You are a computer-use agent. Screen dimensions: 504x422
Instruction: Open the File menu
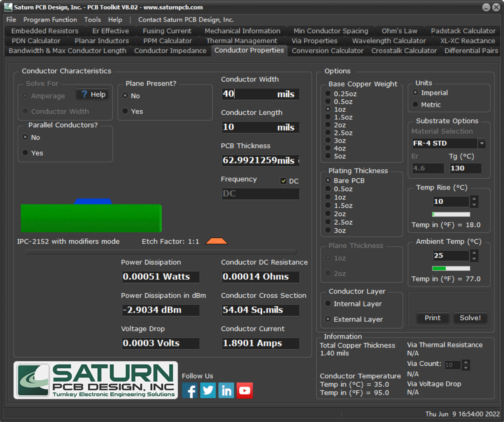11,20
